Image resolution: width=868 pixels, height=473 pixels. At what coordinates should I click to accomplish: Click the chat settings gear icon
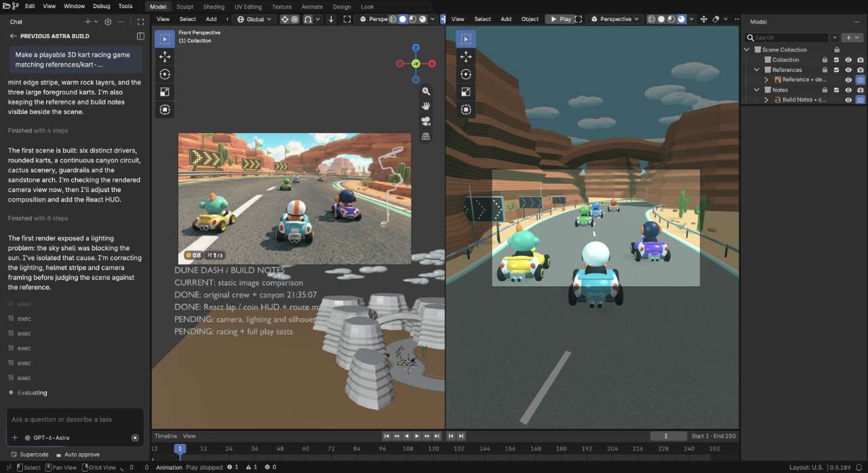(x=108, y=22)
